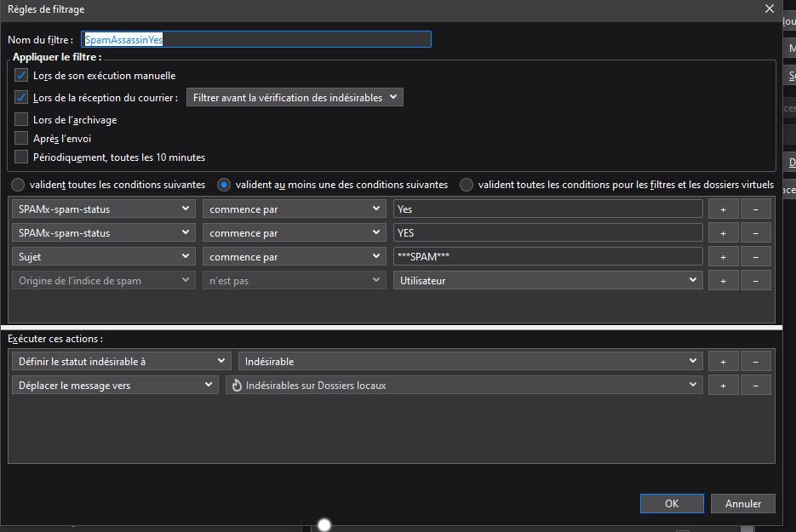This screenshot has width=796, height=532.
Task: Add a condition after the 'Origine de l'indice' row
Action: point(723,281)
